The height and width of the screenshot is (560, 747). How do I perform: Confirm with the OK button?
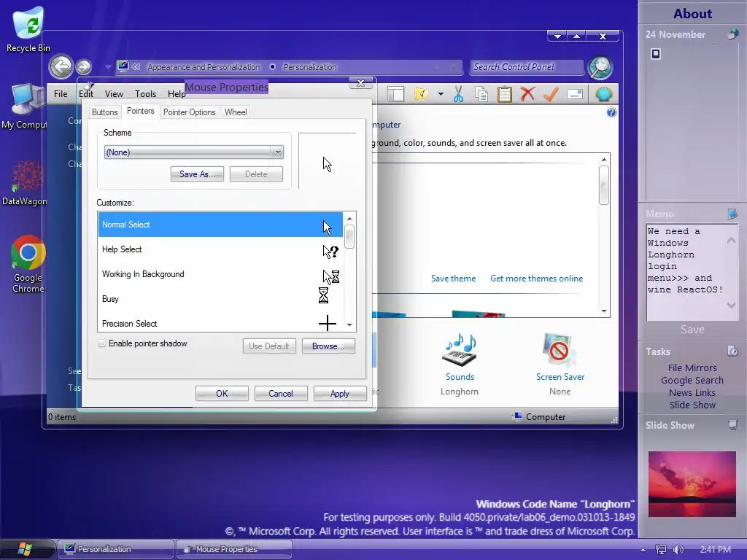click(x=222, y=394)
